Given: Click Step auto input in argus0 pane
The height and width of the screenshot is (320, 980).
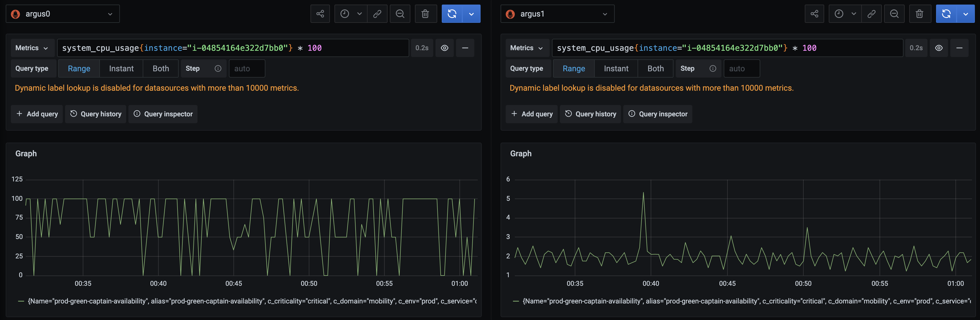Looking at the screenshot, I should tap(247, 69).
